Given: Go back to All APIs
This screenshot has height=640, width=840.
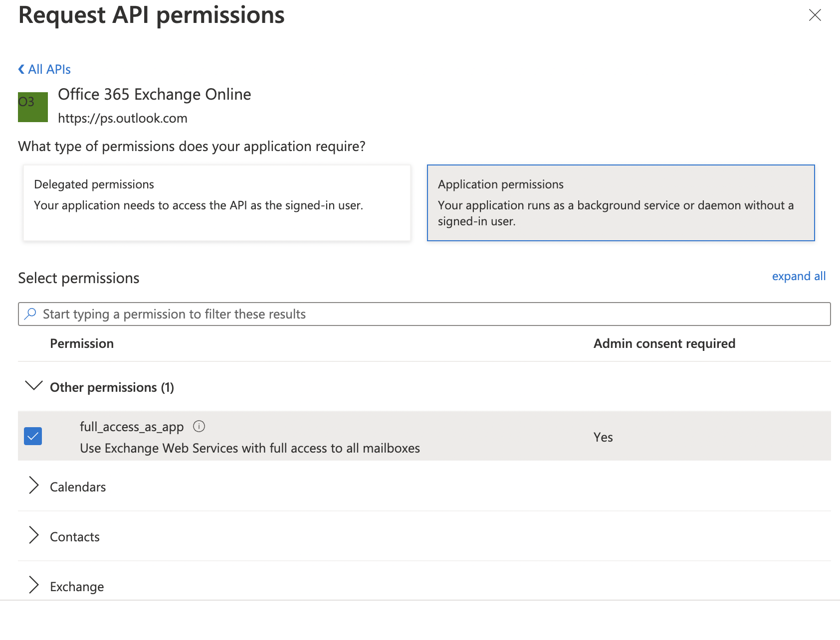Looking at the screenshot, I should point(44,69).
